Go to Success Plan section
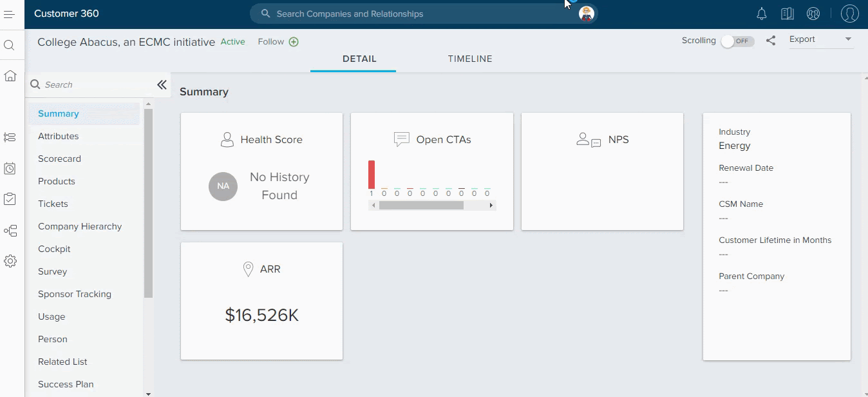Screen dimensions: 868x397 click(x=66, y=384)
